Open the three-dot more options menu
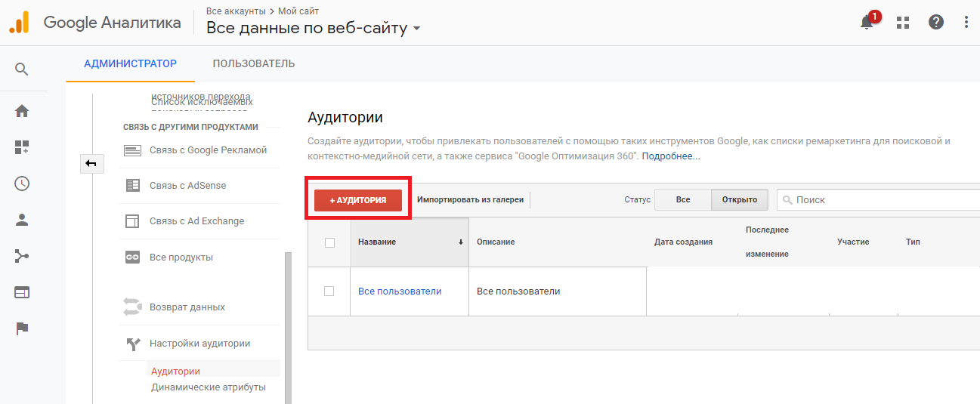 click(x=966, y=23)
